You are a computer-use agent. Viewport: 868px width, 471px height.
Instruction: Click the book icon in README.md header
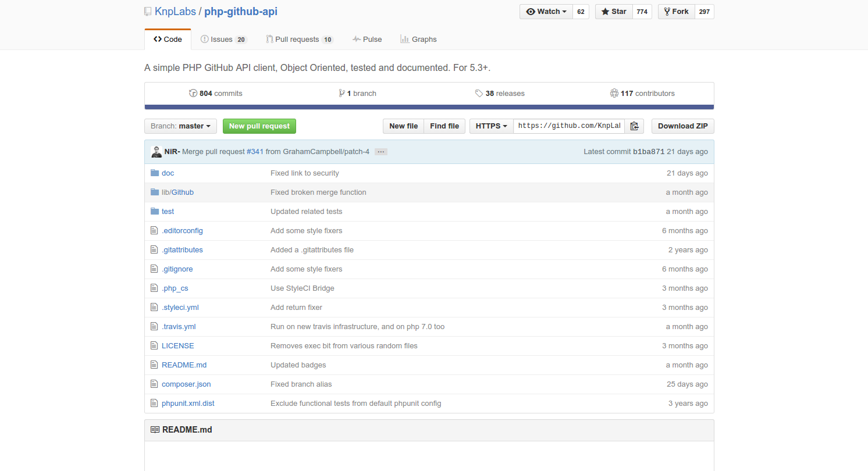tap(155, 430)
